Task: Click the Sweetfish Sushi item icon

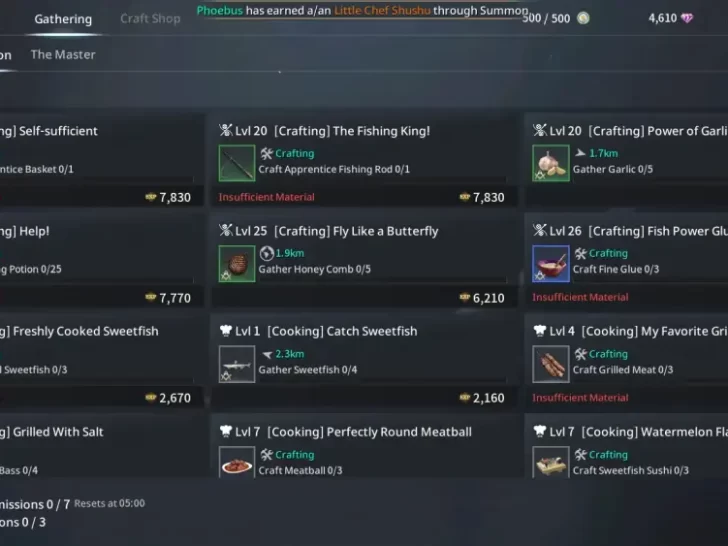Action: pos(551,462)
